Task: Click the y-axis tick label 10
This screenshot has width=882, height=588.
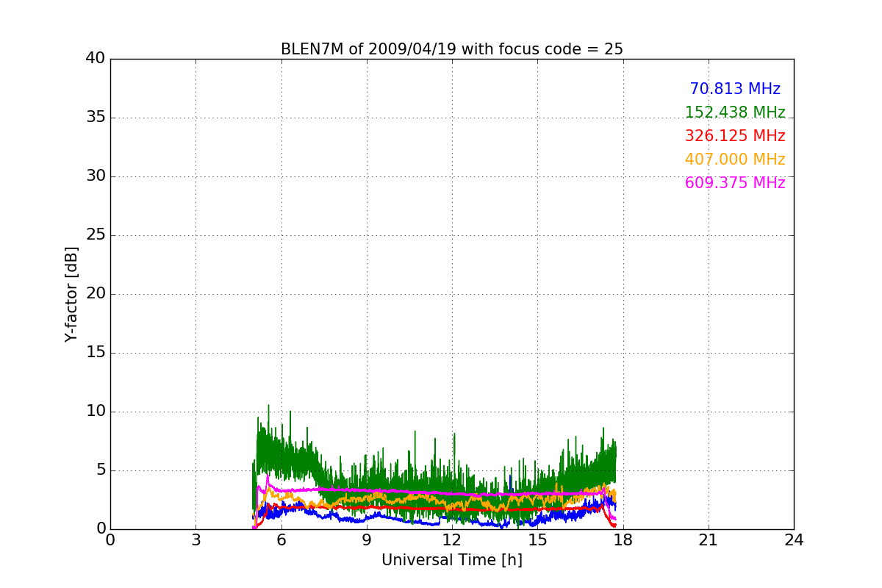Action: pyautogui.click(x=96, y=412)
